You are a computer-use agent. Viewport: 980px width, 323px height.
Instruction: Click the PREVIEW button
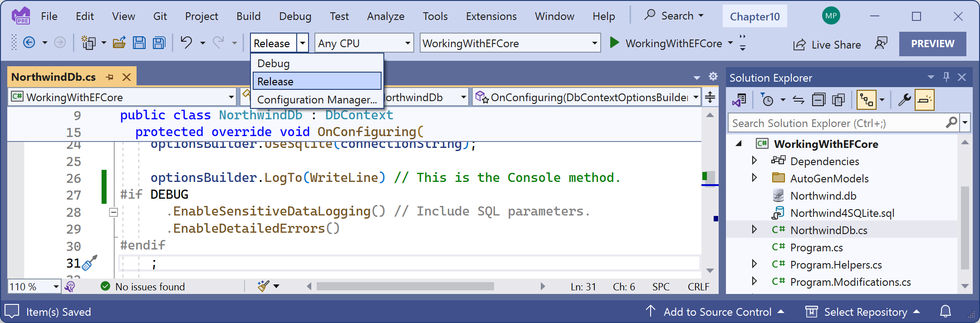[x=932, y=44]
